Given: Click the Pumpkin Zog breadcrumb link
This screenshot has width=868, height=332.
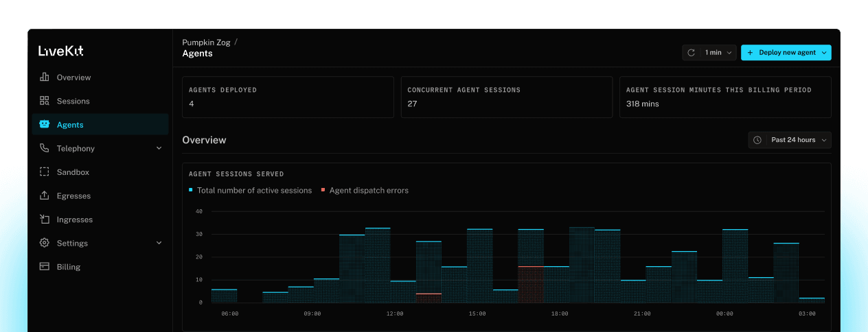Looking at the screenshot, I should (x=206, y=43).
